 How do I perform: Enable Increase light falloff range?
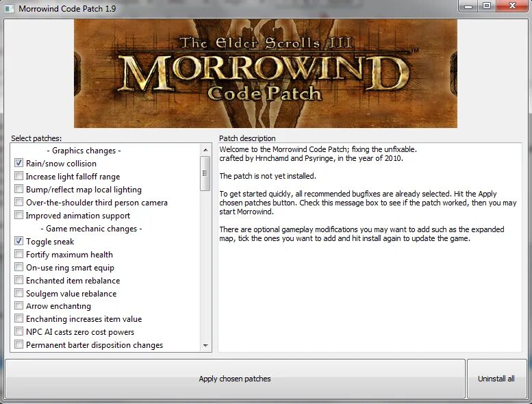point(18,176)
